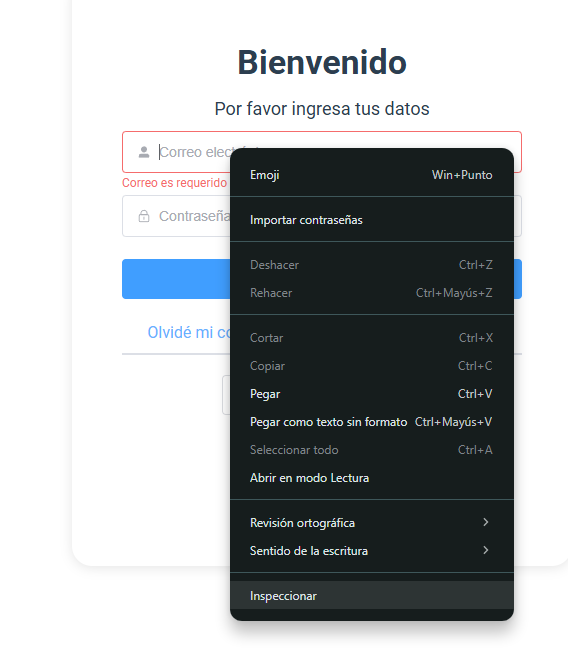Click the padlock icon in password field
Image resolution: width=568 pixels, height=662 pixels.
tap(144, 216)
